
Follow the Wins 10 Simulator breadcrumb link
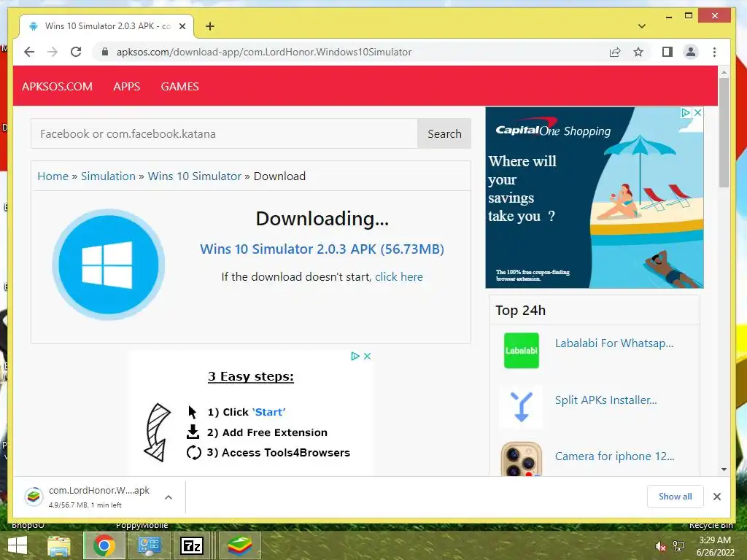pos(194,176)
